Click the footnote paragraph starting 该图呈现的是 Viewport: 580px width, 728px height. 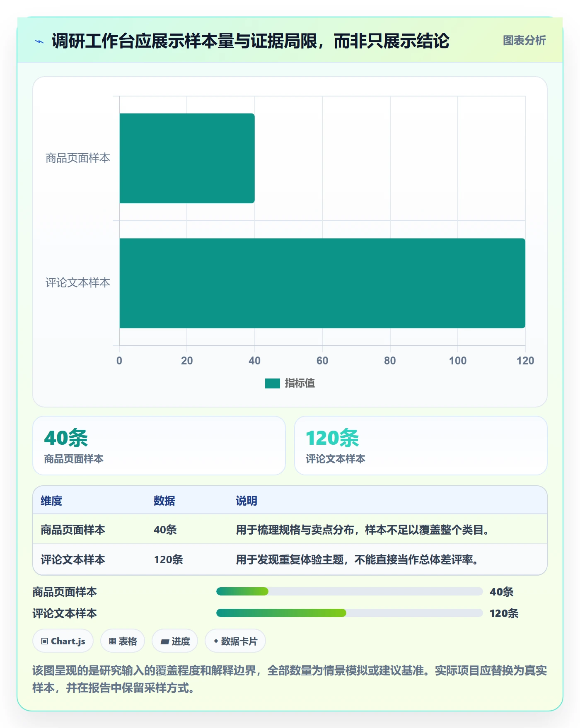click(x=290, y=679)
